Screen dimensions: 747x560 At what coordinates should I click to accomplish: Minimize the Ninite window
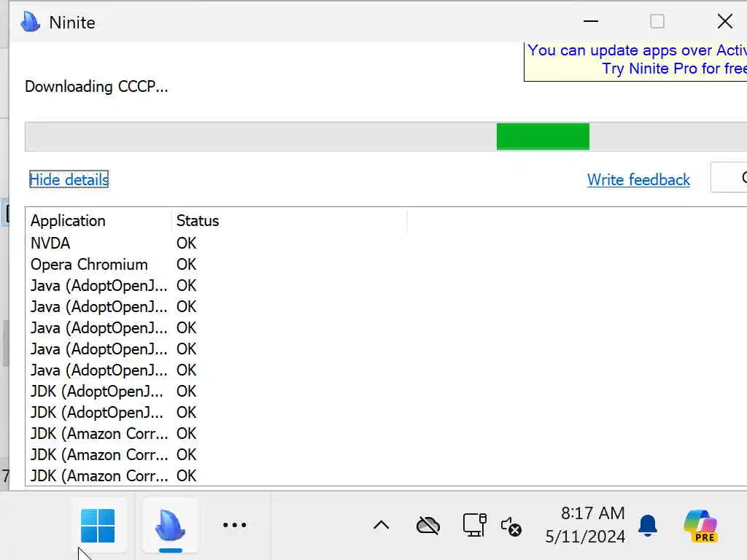[x=591, y=21]
